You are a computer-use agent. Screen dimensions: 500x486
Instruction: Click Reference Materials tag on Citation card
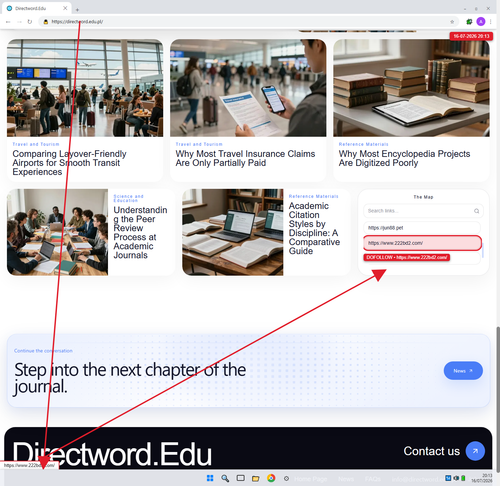[314, 196]
